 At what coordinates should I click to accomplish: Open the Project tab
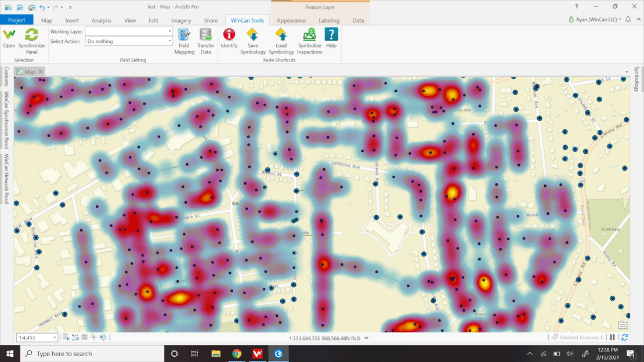click(x=17, y=20)
